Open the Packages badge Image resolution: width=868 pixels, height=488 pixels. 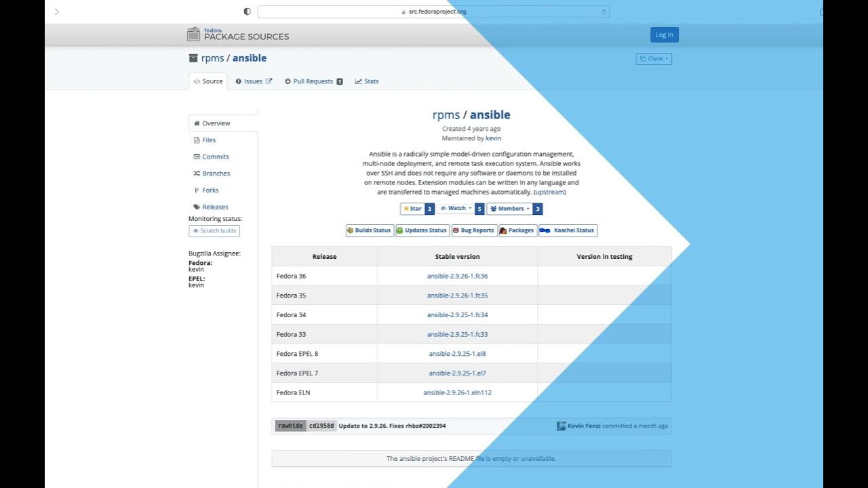518,230
